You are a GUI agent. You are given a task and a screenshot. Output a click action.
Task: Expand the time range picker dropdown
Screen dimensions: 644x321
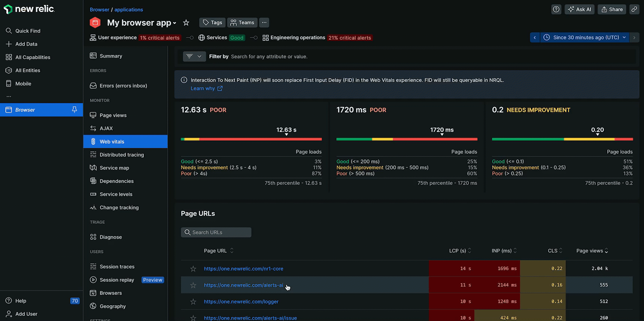click(586, 37)
